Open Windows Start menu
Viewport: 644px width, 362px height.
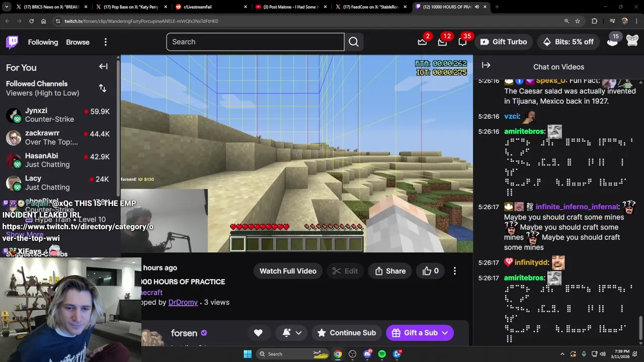click(x=248, y=354)
